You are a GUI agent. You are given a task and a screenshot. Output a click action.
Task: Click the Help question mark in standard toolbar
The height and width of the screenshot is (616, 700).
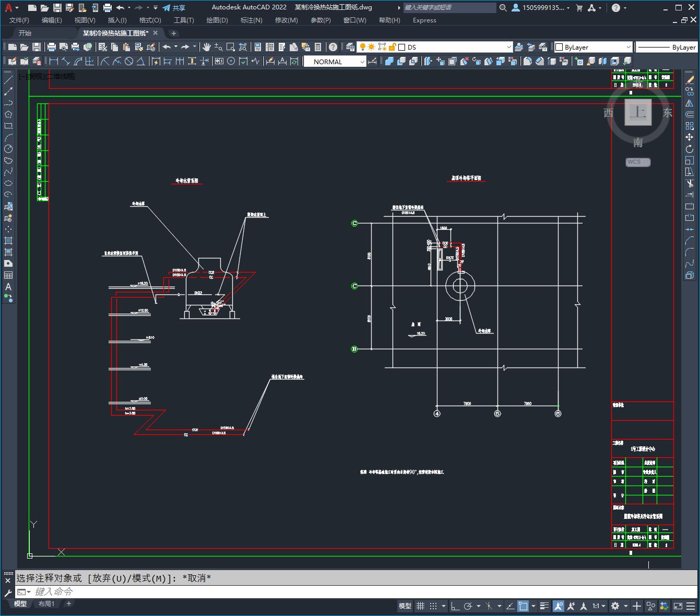click(x=333, y=47)
